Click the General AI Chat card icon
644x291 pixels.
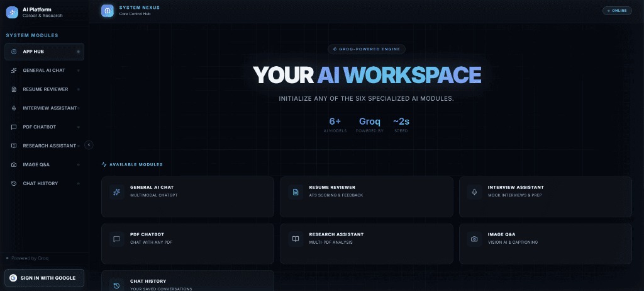[116, 192]
